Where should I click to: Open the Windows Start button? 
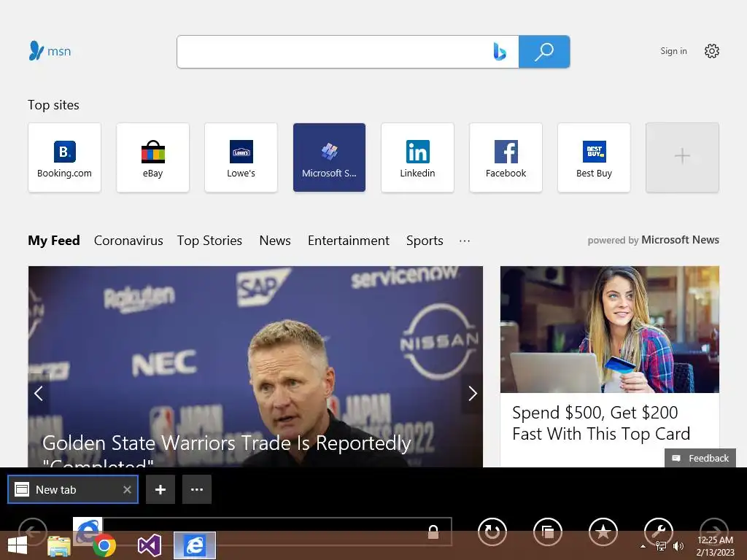click(x=18, y=545)
